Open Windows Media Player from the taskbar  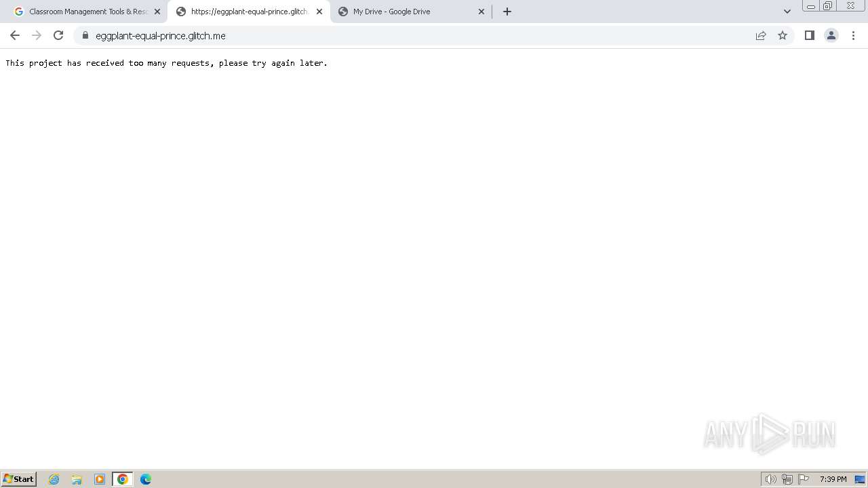pos(100,479)
